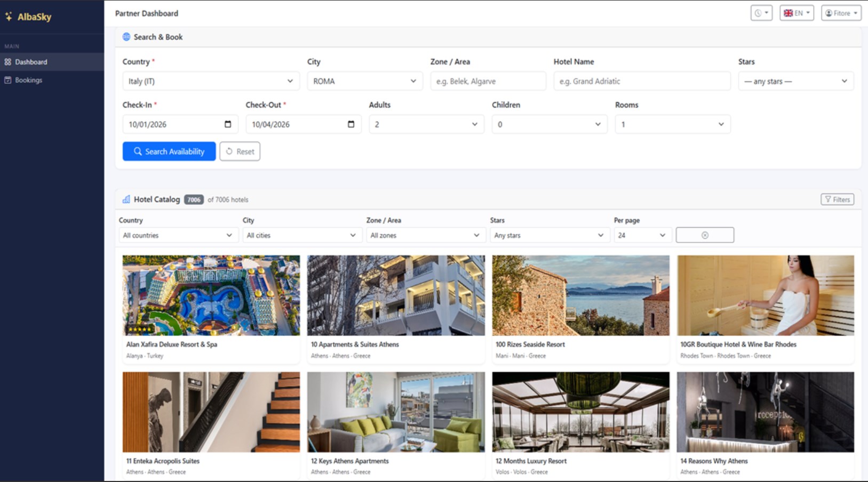Viewport: 868px width, 482px height.
Task: Toggle the catalog Filters button
Action: tap(837, 199)
